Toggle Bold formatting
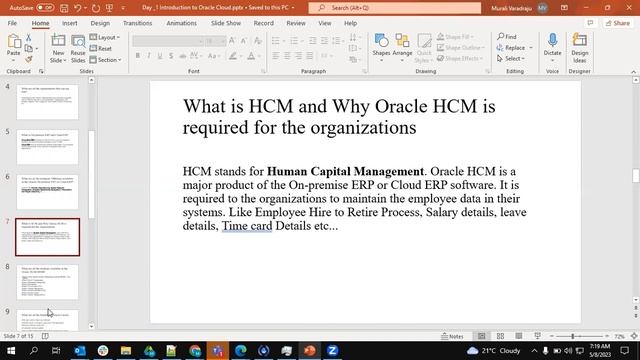 tap(138, 56)
